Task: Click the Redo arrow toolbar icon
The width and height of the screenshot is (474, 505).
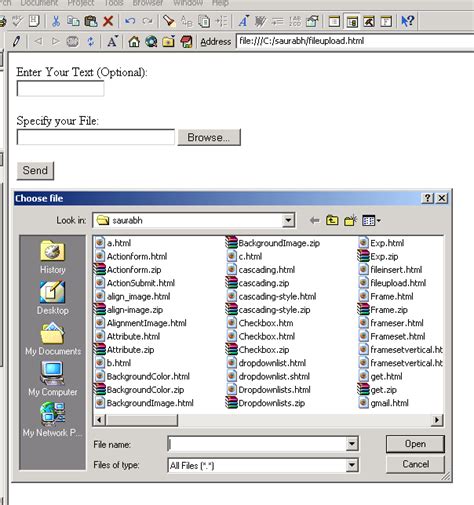Action: (x=147, y=21)
